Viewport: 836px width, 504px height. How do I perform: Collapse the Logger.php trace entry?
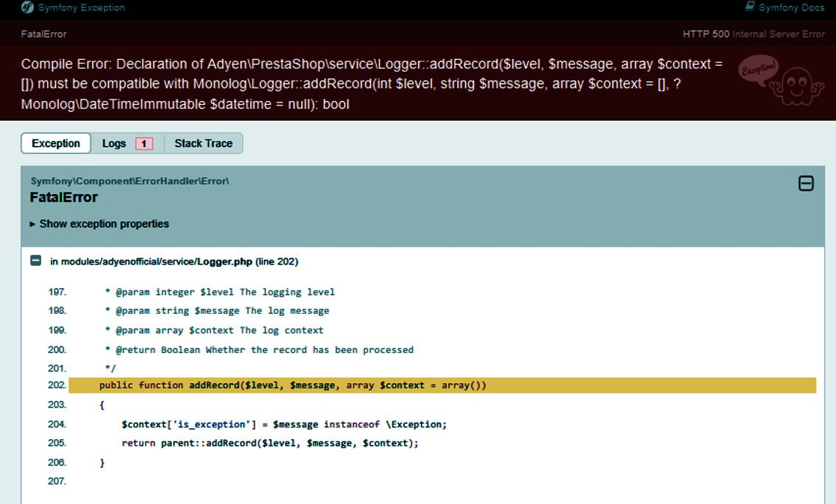35,261
